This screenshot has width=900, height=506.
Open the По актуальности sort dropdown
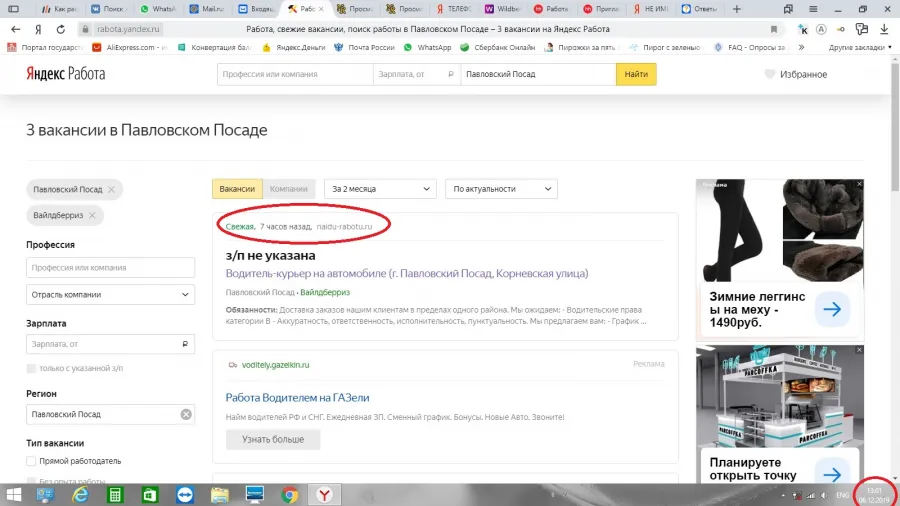click(x=501, y=189)
